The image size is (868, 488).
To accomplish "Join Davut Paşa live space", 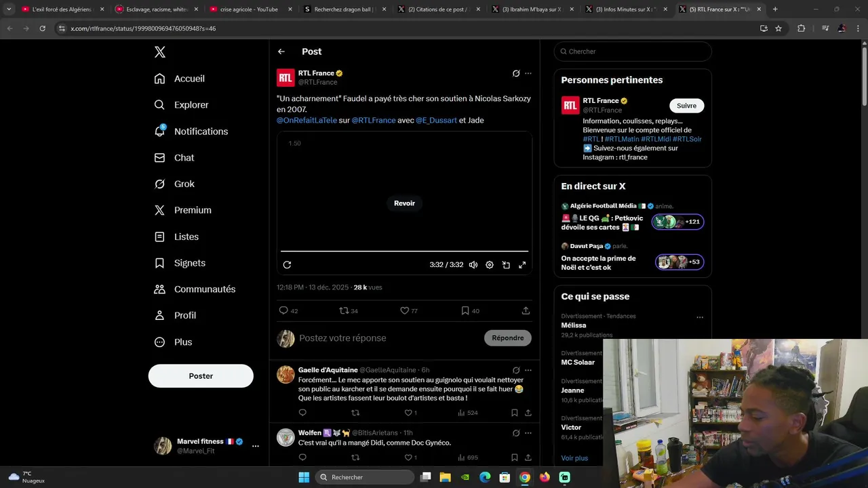I will tap(679, 262).
